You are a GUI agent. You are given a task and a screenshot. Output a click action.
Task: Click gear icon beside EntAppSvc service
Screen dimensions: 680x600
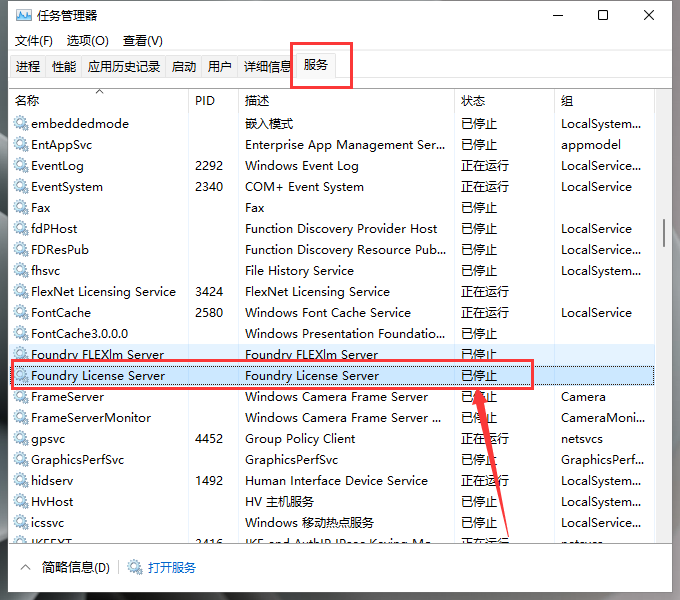pyautogui.click(x=21, y=144)
